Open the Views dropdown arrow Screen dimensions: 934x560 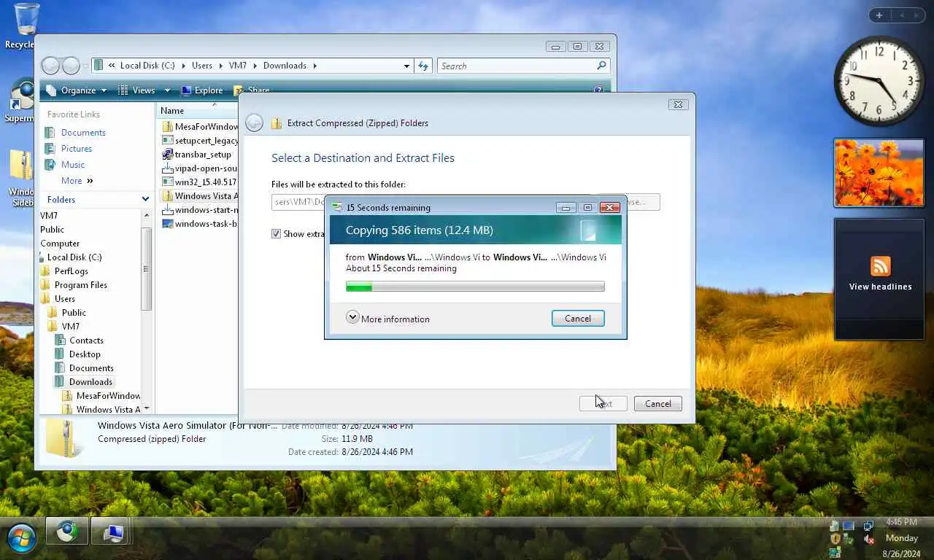click(x=167, y=90)
